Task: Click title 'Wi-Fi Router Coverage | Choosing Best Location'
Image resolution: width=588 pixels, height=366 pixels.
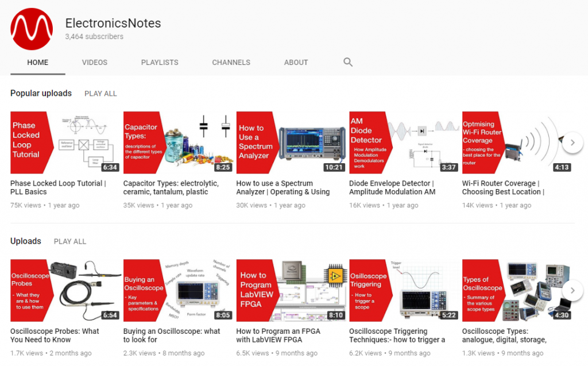Action: (503, 188)
